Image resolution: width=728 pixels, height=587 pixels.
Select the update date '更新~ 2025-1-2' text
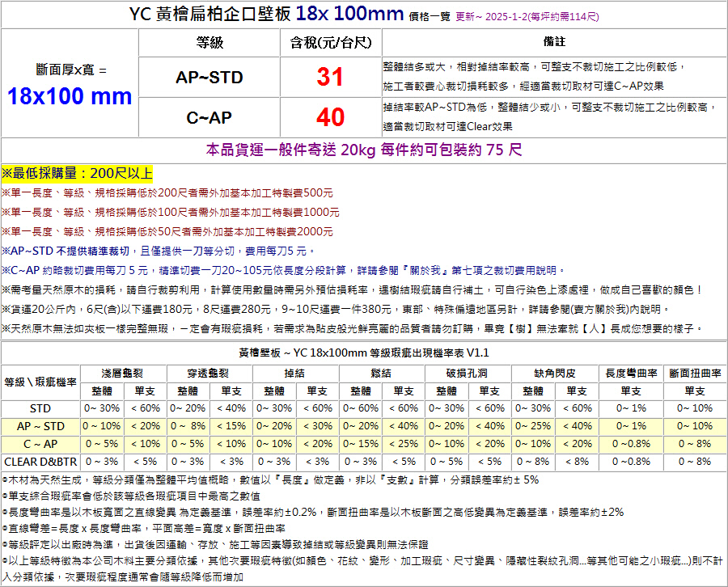(492, 17)
